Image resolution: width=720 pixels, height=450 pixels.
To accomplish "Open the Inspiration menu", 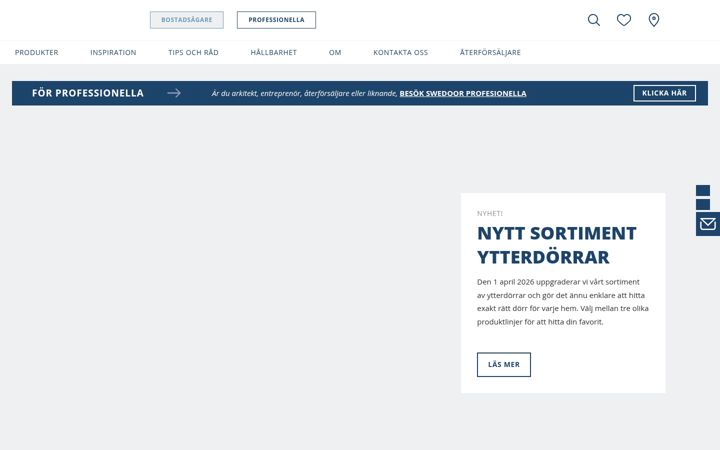I will tap(113, 52).
